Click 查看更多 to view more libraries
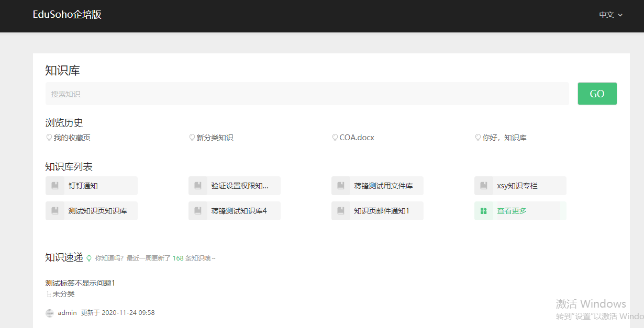Screen dimensions: 644x328 (x=512, y=211)
